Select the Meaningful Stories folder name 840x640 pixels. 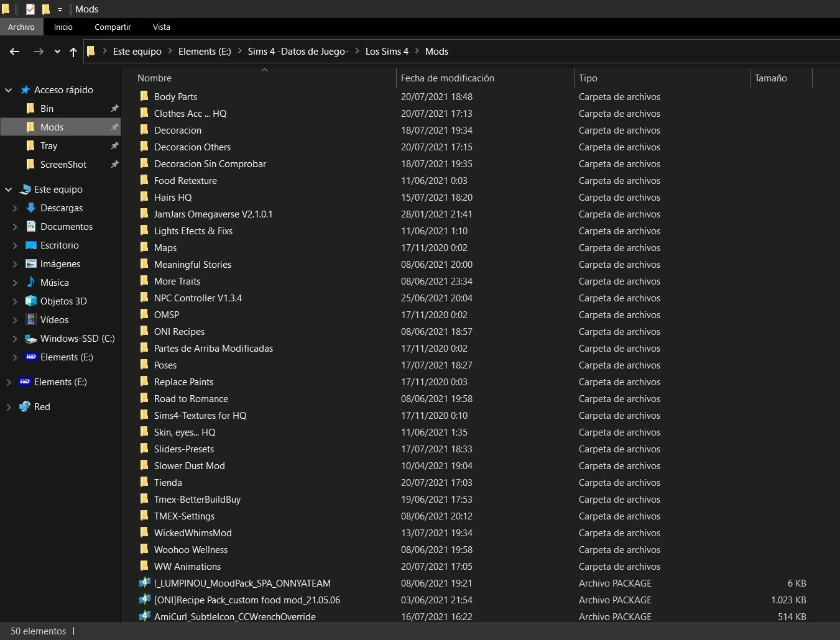pos(193,264)
